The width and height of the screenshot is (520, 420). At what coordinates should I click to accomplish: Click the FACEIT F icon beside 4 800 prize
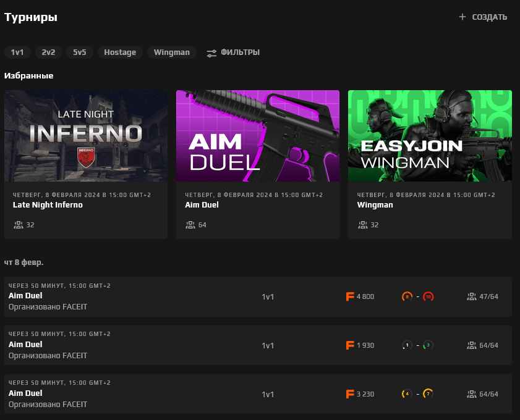pyautogui.click(x=351, y=296)
